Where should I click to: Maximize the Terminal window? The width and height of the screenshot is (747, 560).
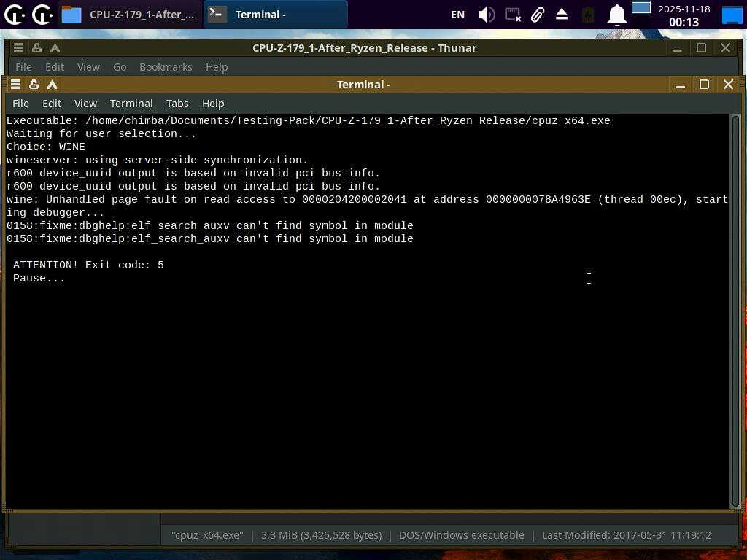[x=704, y=85]
